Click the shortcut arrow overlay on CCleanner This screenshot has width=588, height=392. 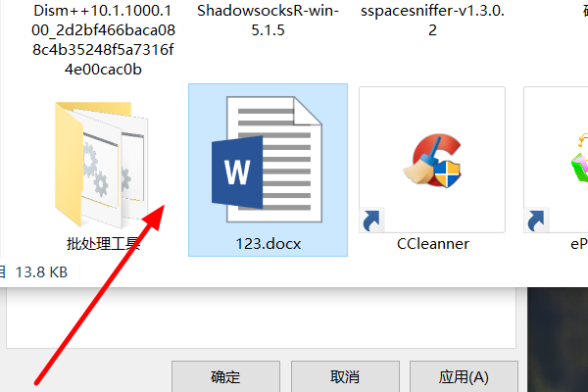pyautogui.click(x=371, y=220)
